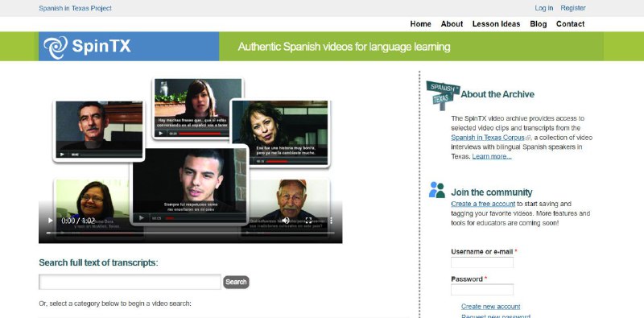Focus the Username or e-mail field
644x318 pixels.
pos(482,262)
